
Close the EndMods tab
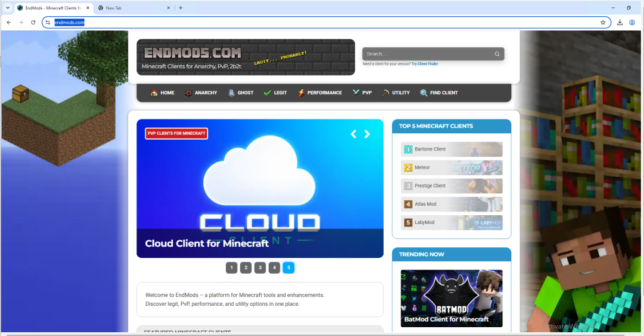[87, 8]
